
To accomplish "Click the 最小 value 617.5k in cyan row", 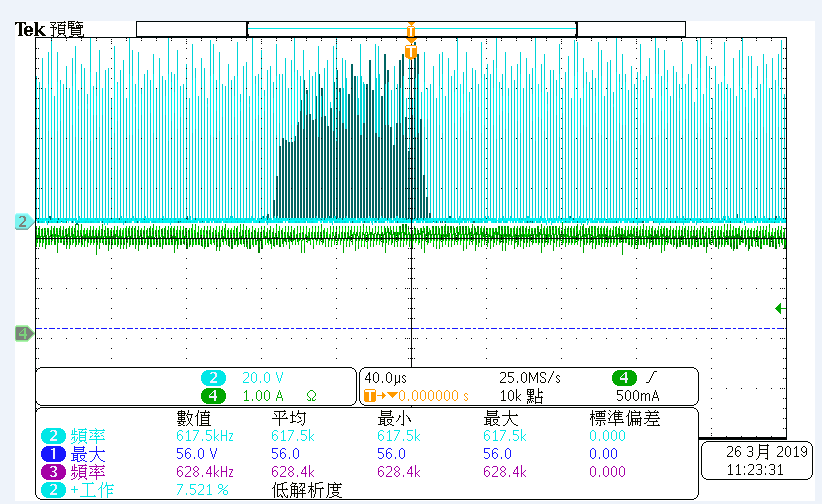I will coord(399,436).
